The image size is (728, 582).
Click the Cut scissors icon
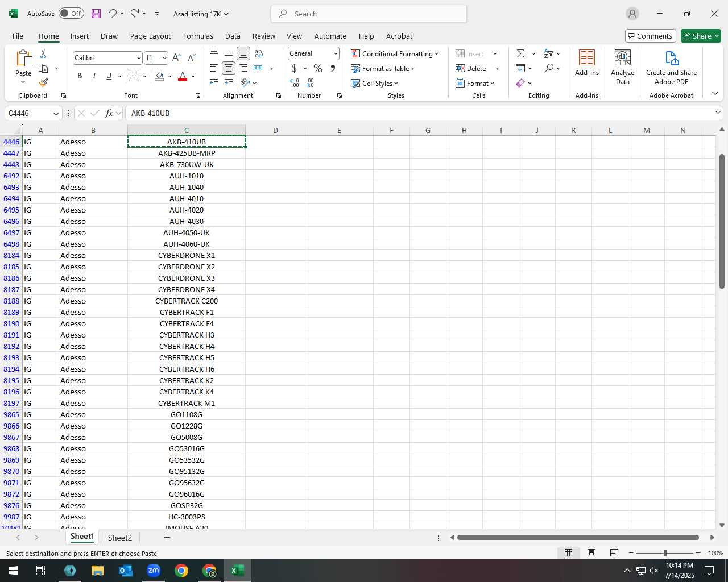43,53
